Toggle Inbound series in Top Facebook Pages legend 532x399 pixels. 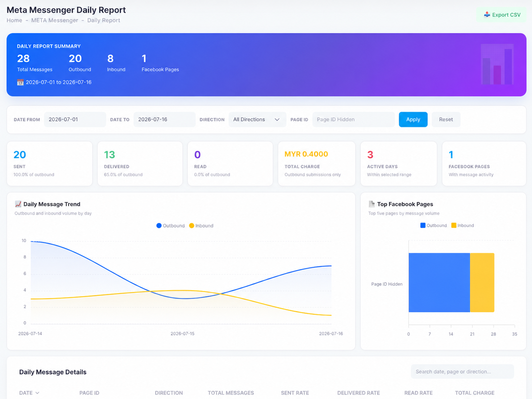[x=463, y=225]
